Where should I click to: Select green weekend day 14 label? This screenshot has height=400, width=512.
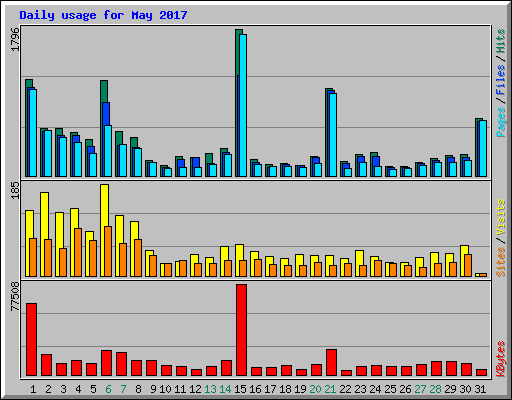point(225,389)
